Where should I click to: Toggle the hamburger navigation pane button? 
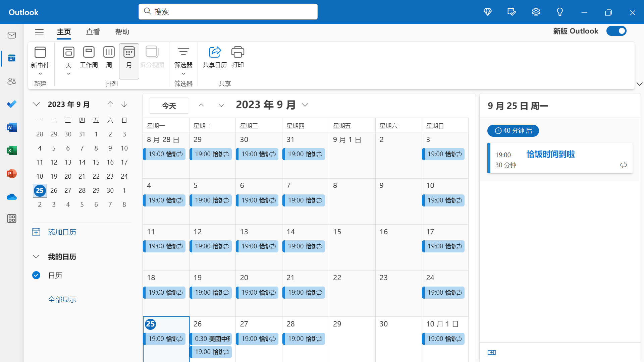click(x=39, y=32)
